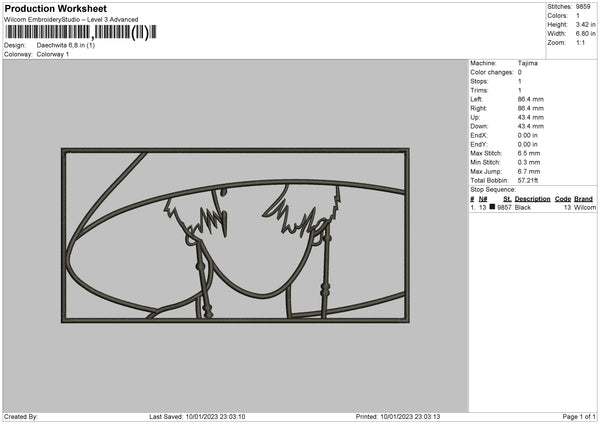Image resolution: width=600 pixels, height=424 pixels.
Task: Click the Production Worksheet title
Action: point(55,8)
